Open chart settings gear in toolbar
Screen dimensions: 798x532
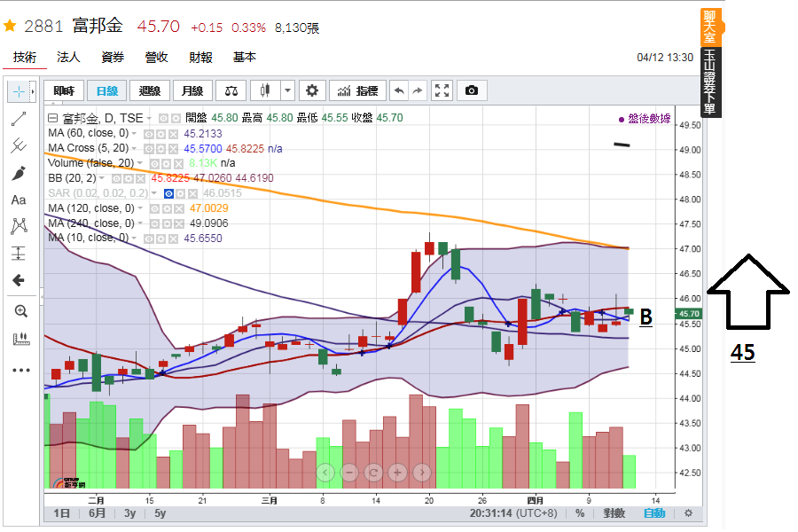coord(312,91)
